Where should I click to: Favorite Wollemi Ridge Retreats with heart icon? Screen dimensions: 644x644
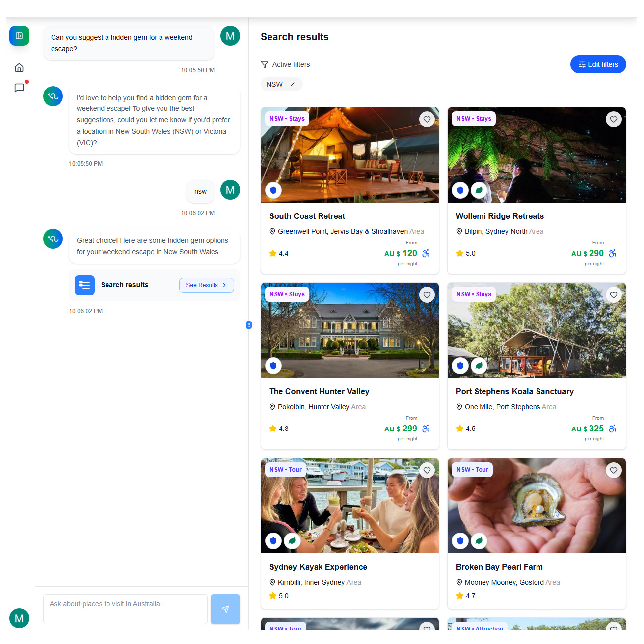[x=614, y=119]
